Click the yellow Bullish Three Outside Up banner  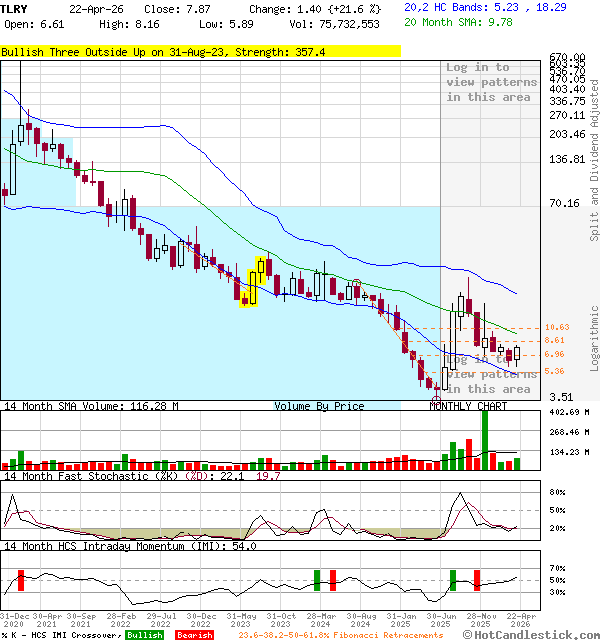[200, 52]
